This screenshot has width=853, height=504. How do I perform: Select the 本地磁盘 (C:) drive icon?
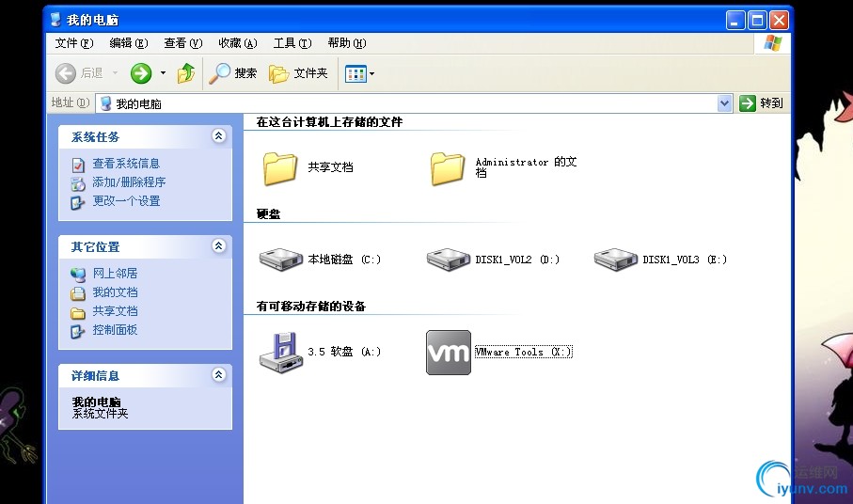[x=280, y=260]
